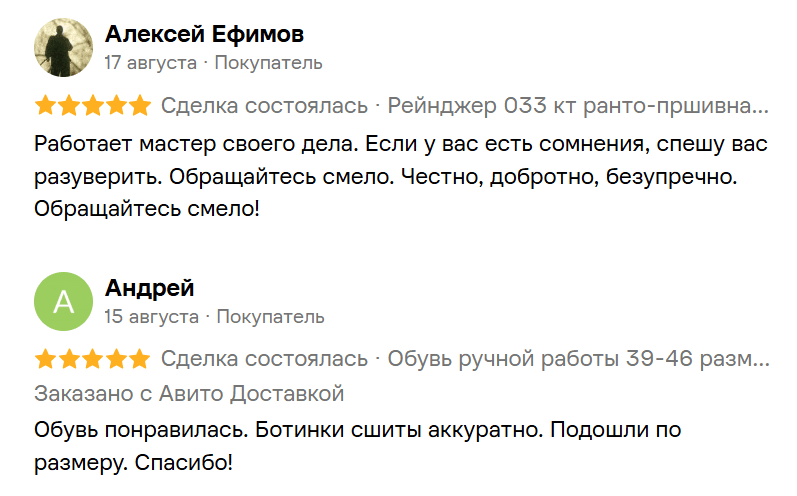Image resolution: width=797 pixels, height=496 pixels.
Task: Open the Обувь ручной работы 39-46 listing
Action: click(x=578, y=359)
